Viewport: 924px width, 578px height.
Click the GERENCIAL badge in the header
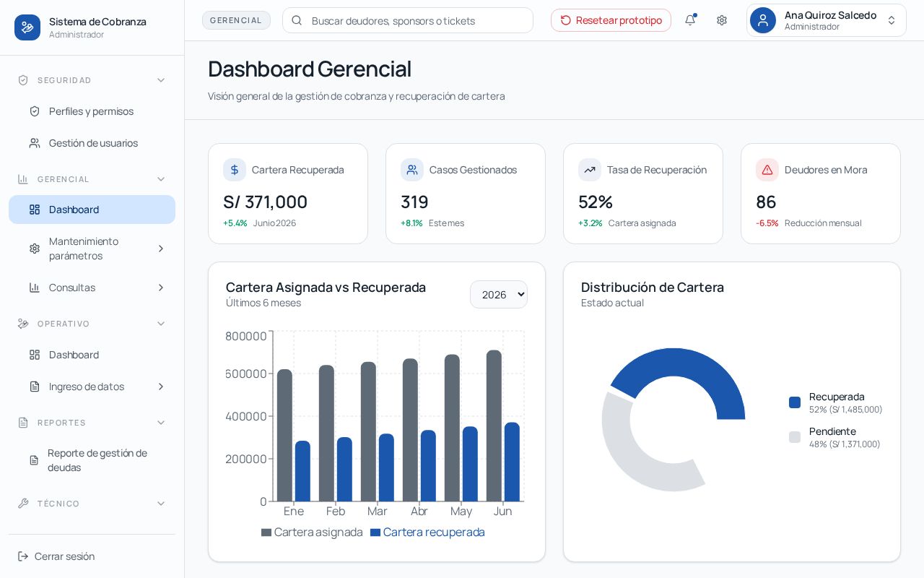(x=236, y=20)
